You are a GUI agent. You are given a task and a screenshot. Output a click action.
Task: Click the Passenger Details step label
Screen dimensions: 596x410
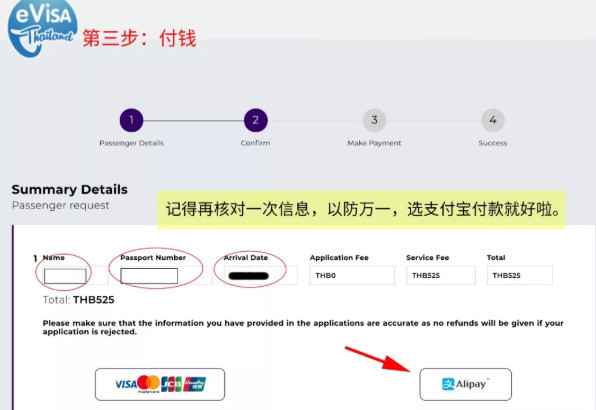point(132,143)
